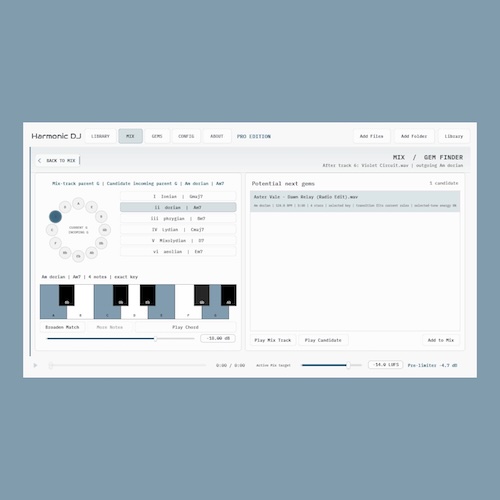Viewport: 500px width, 500px height.
Task: Select the Aster Vale Dawn Relay candidate row
Action: (x=355, y=201)
